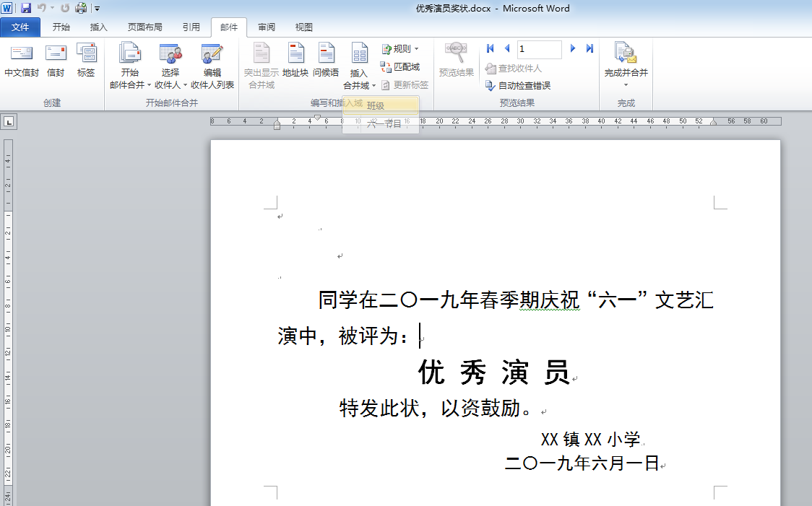Click the text 演中，被评为：
The width and height of the screenshot is (812, 506).
pos(343,336)
